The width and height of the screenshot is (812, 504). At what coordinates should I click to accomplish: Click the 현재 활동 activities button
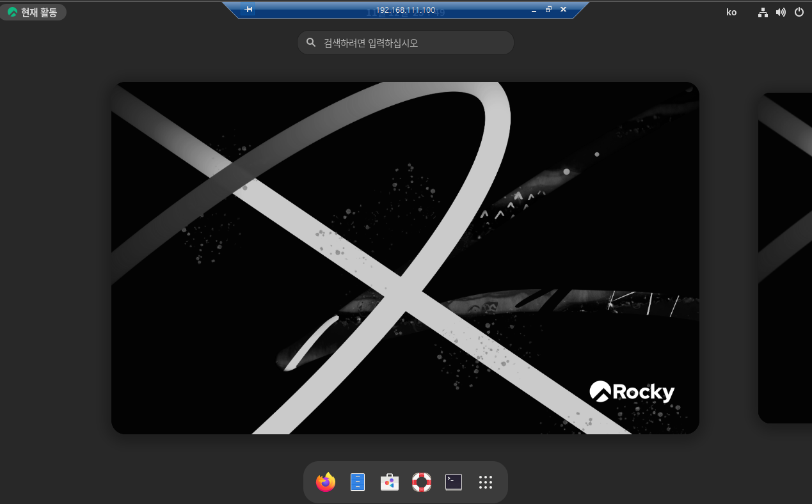pyautogui.click(x=33, y=12)
